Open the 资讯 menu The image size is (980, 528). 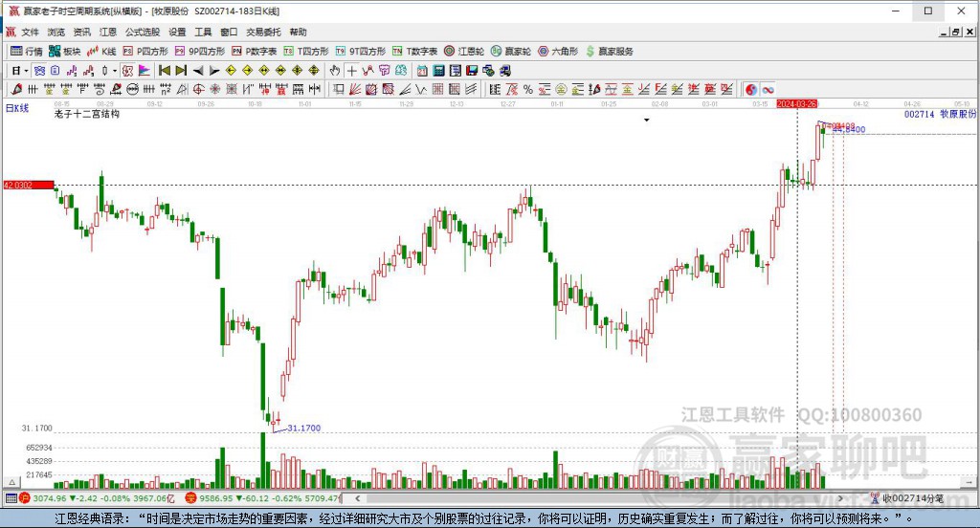pyautogui.click(x=82, y=32)
